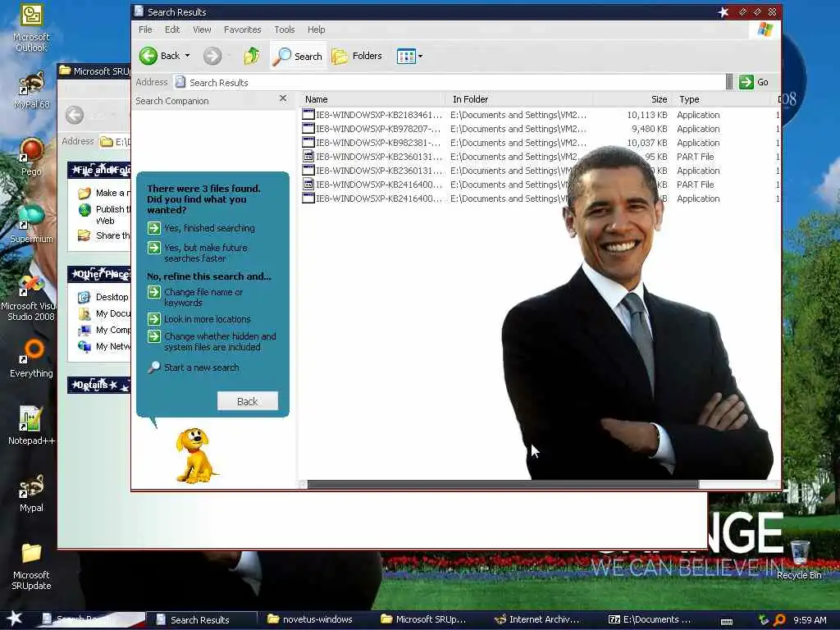Open Microsoft SRUpdate folder on desktop
Viewport: 840px width, 630px height.
31,566
